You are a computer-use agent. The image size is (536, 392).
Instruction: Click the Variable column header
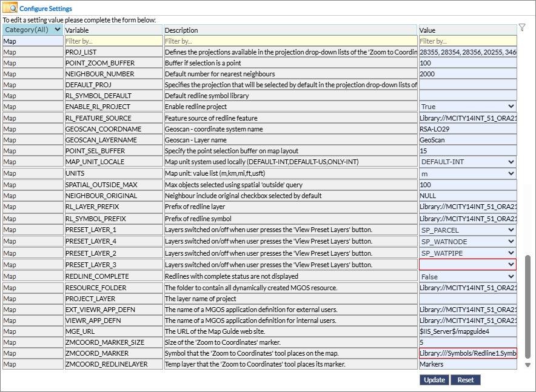tap(113, 30)
